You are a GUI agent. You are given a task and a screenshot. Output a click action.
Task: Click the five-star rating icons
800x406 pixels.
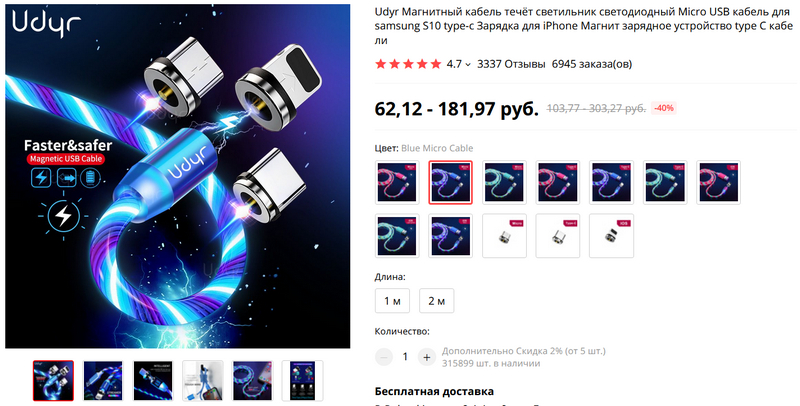point(408,64)
